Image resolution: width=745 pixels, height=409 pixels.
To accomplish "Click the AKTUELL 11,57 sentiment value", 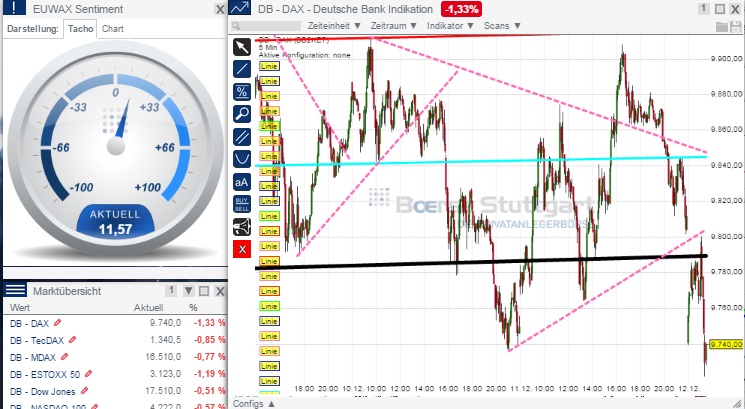I will click(115, 222).
